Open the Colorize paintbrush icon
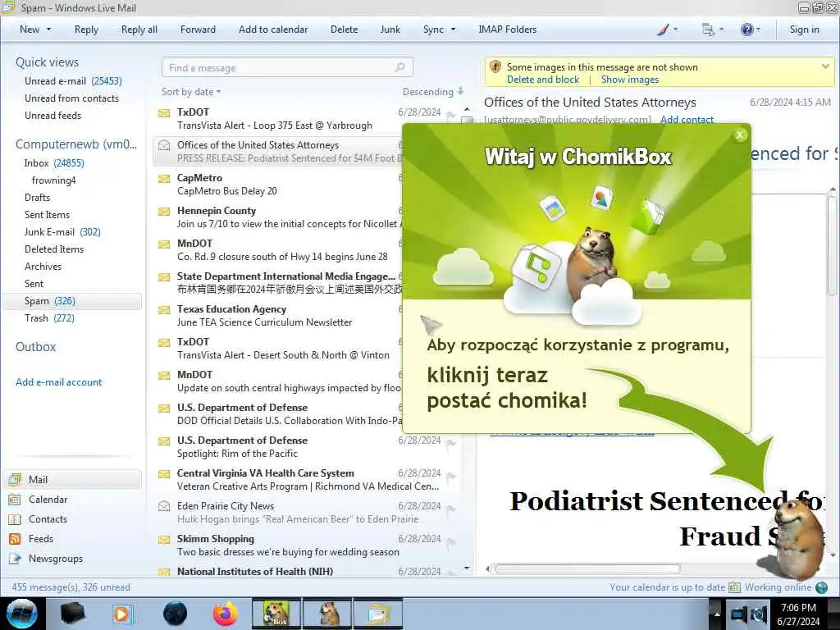 663,30
